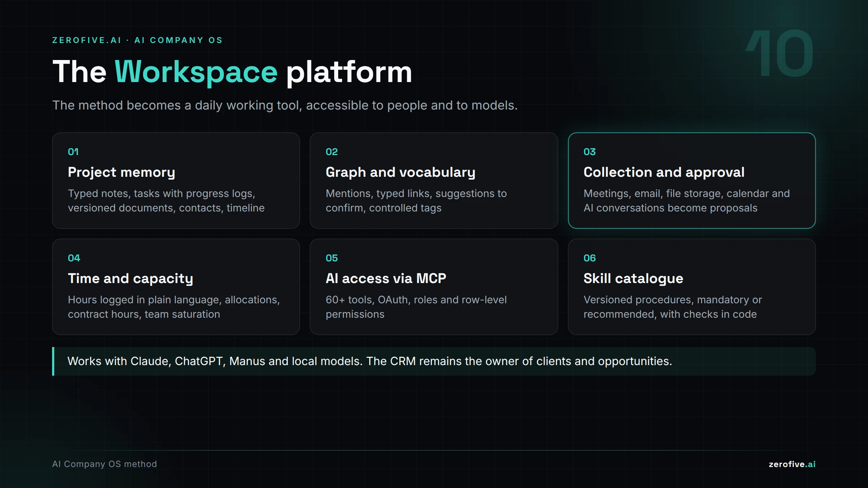Click the description 'Typed notes, tasks with progress logs'
This screenshot has height=488, width=868.
166,201
